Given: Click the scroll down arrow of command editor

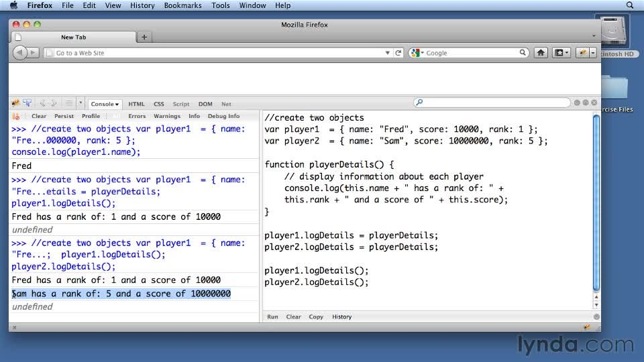Looking at the screenshot, I should tap(596, 305).
